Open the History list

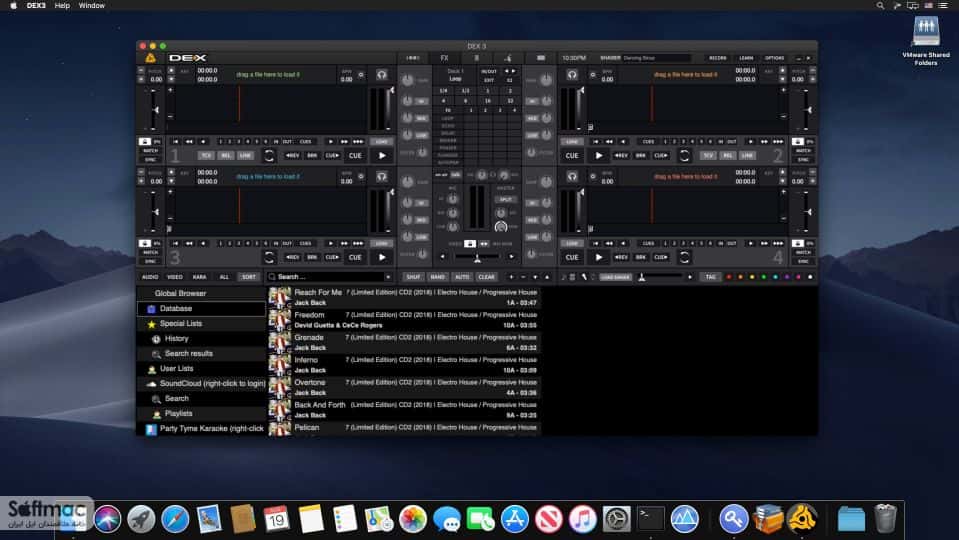[x=202, y=339]
